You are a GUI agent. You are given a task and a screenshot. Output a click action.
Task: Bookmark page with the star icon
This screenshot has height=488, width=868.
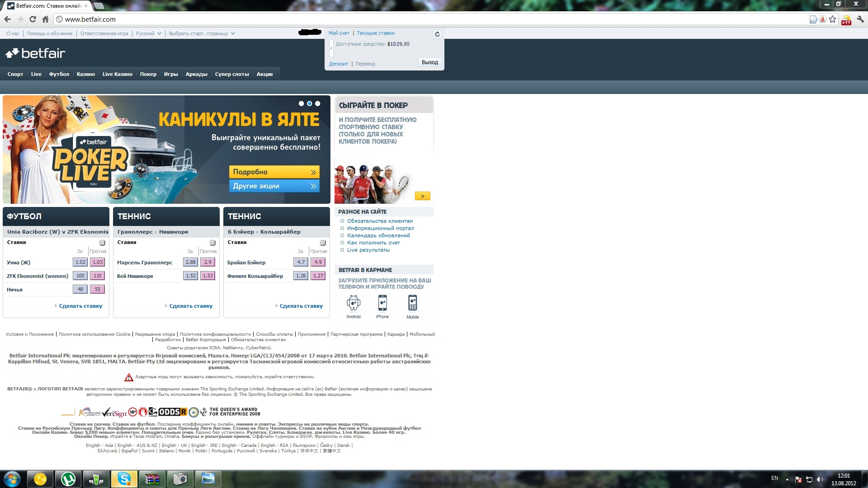(x=833, y=19)
